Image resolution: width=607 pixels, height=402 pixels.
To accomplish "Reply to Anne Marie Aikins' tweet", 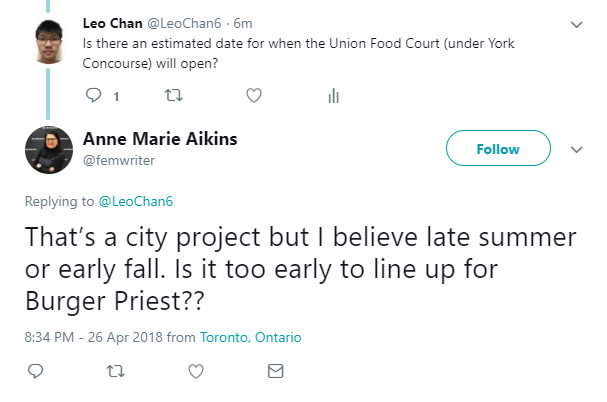I will pyautogui.click(x=36, y=371).
